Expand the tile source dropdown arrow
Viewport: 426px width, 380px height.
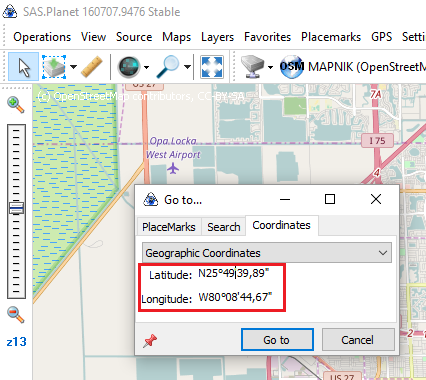270,67
